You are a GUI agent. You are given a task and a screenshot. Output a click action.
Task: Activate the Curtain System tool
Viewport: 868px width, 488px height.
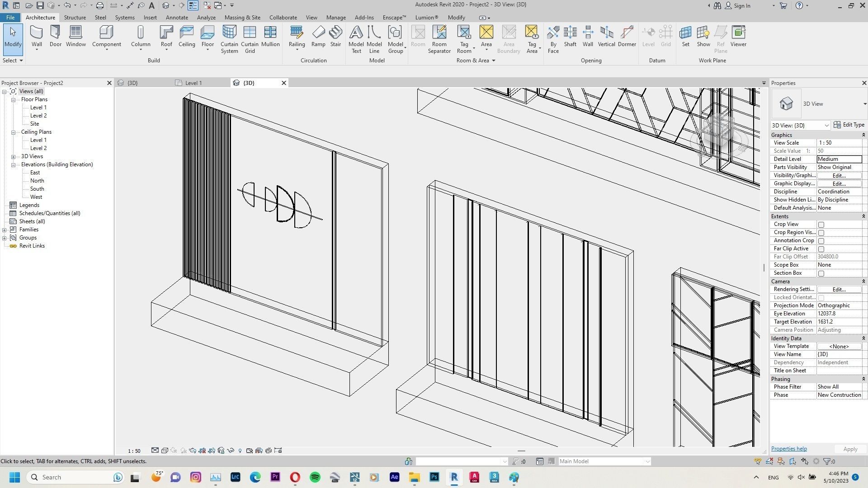click(229, 39)
